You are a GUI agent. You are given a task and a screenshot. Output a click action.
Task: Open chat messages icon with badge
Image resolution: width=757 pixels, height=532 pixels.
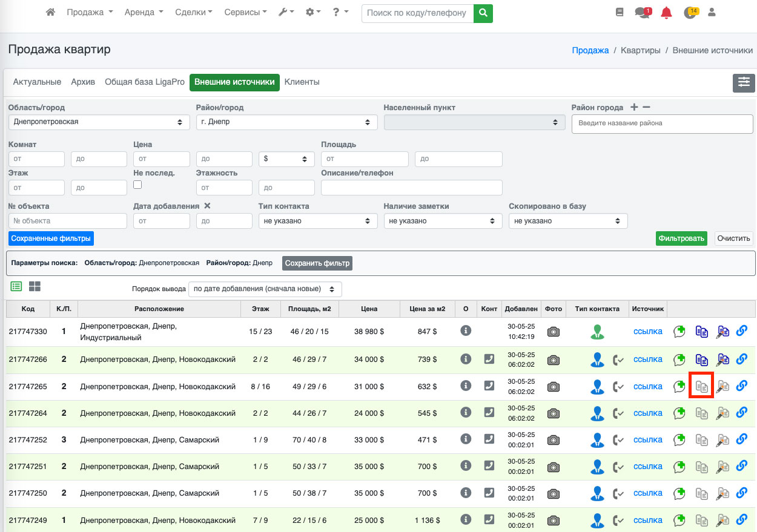tap(642, 13)
